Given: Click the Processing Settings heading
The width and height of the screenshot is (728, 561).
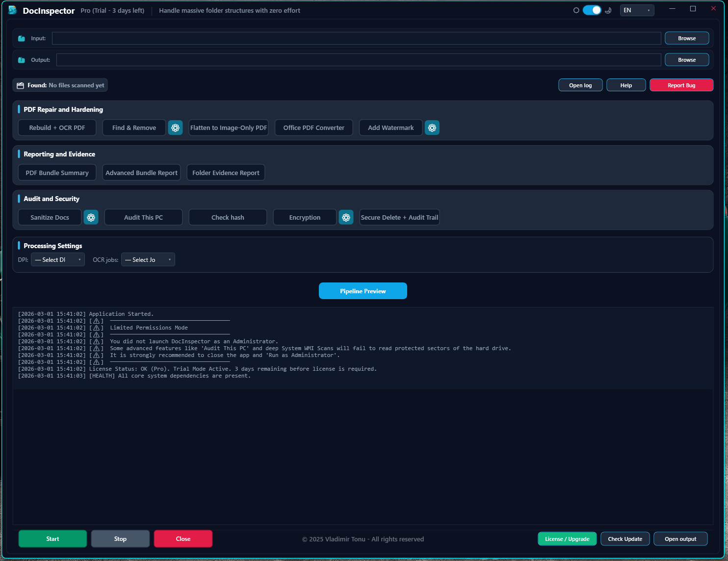Looking at the screenshot, I should (53, 246).
